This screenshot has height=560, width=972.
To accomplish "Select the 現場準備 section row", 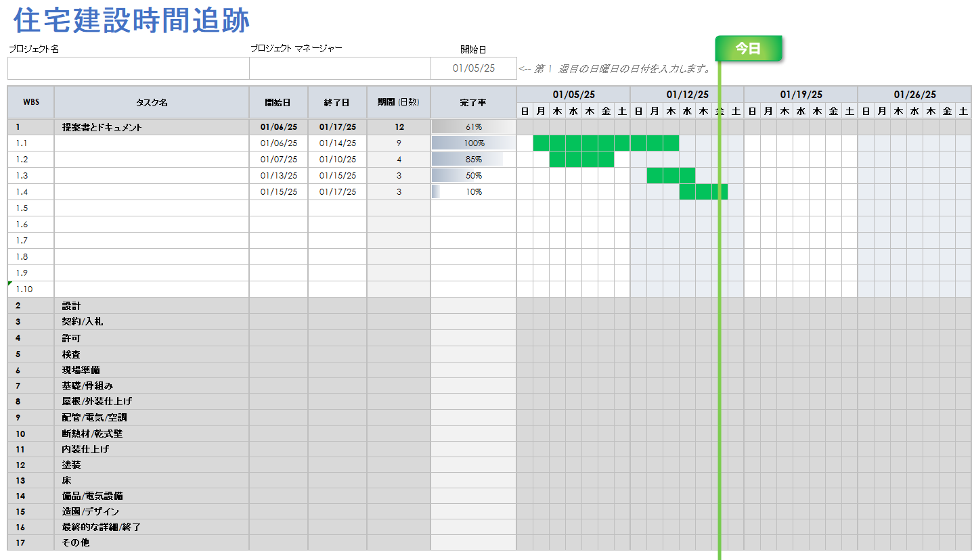I will click(x=489, y=370).
